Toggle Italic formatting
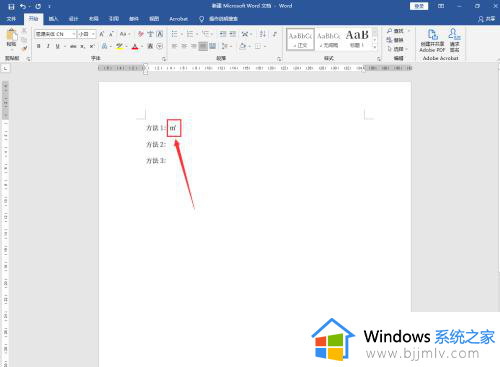The width and height of the screenshot is (500, 367). (x=48, y=46)
